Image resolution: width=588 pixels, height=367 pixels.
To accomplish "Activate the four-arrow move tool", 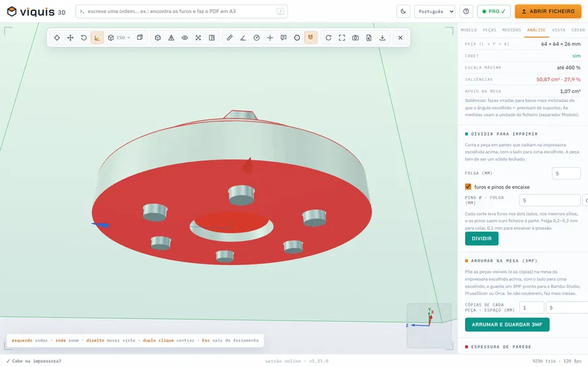I will pyautogui.click(x=70, y=37).
